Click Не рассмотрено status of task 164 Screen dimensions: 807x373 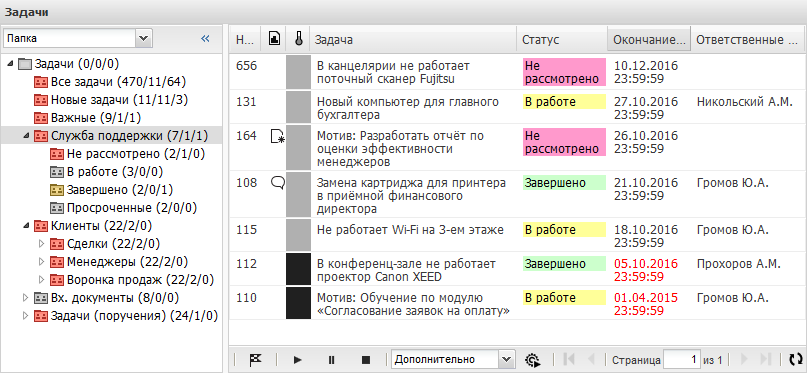pyautogui.click(x=564, y=143)
